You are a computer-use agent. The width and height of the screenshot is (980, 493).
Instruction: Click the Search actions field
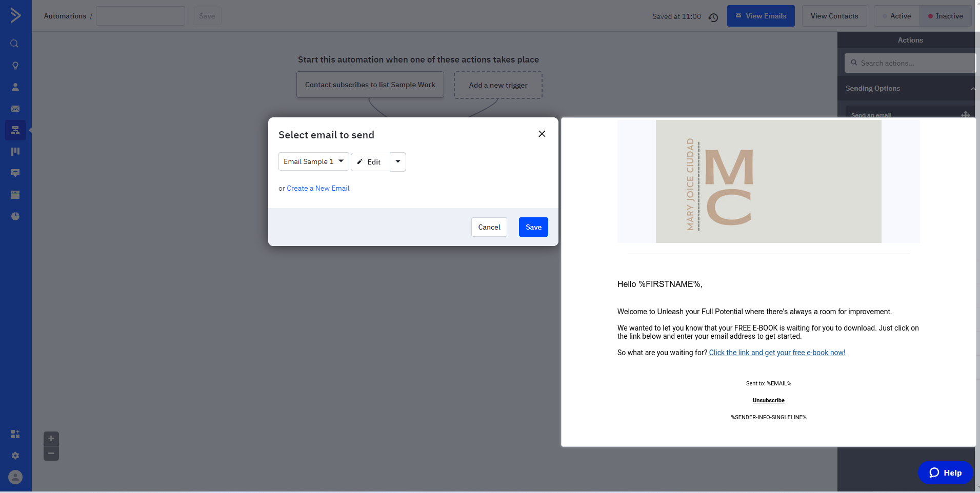910,63
